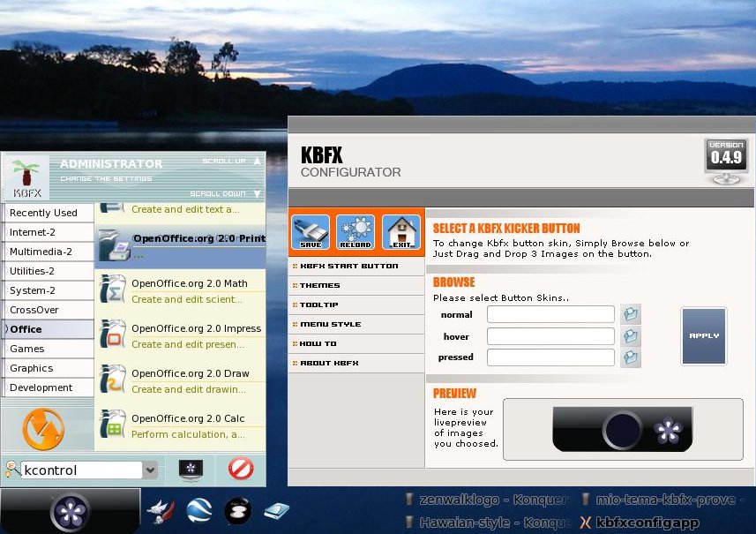This screenshot has width=756, height=534.
Task: Select the System-2 category
Action: [x=48, y=290]
